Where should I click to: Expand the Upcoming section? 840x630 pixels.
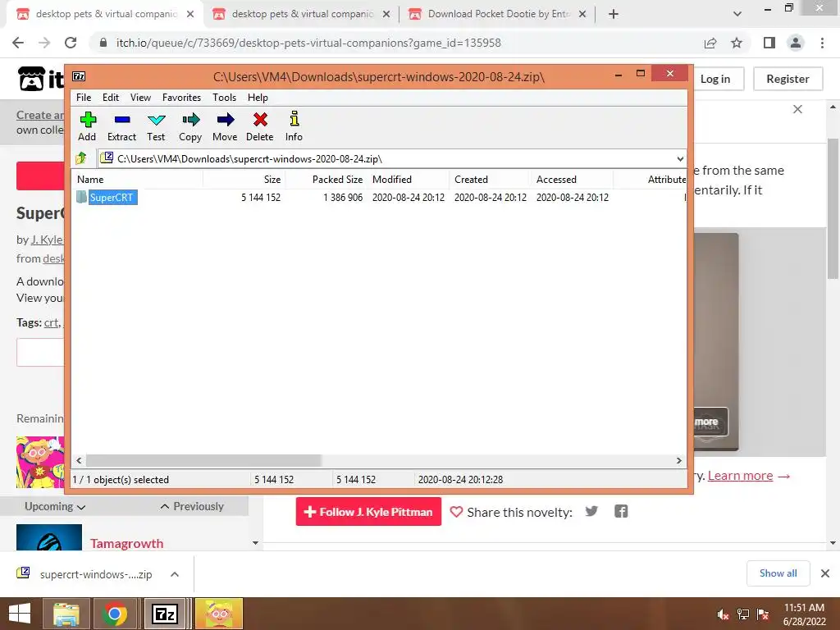pos(55,506)
